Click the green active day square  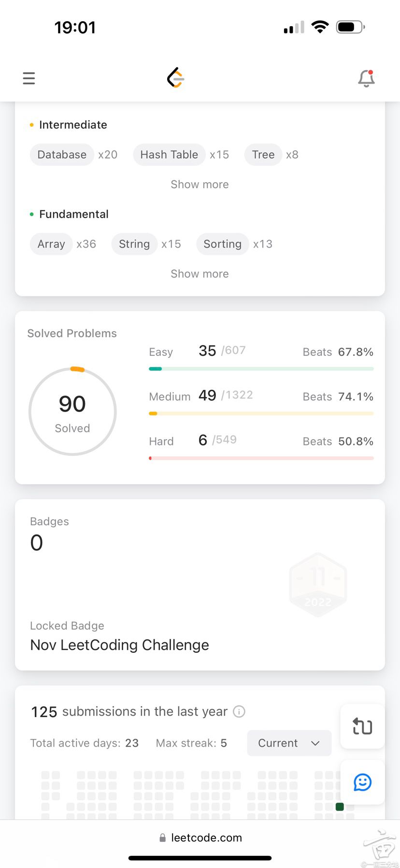[x=340, y=807]
